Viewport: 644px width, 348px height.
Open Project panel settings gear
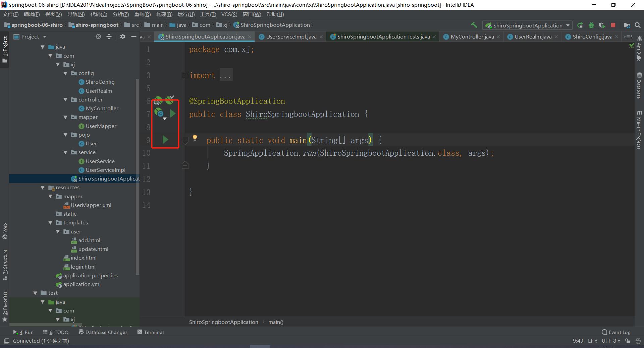click(x=123, y=37)
